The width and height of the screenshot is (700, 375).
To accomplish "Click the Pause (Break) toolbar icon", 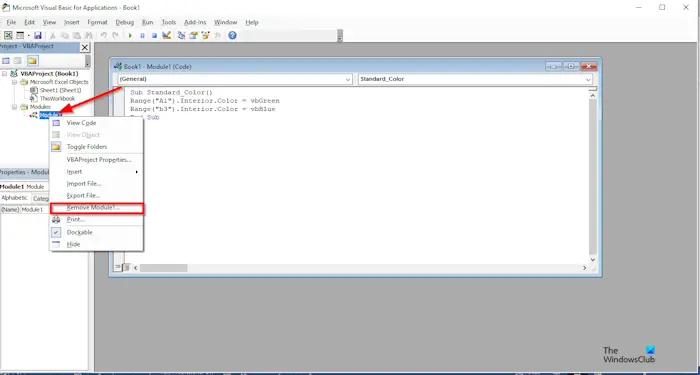I will (x=142, y=36).
